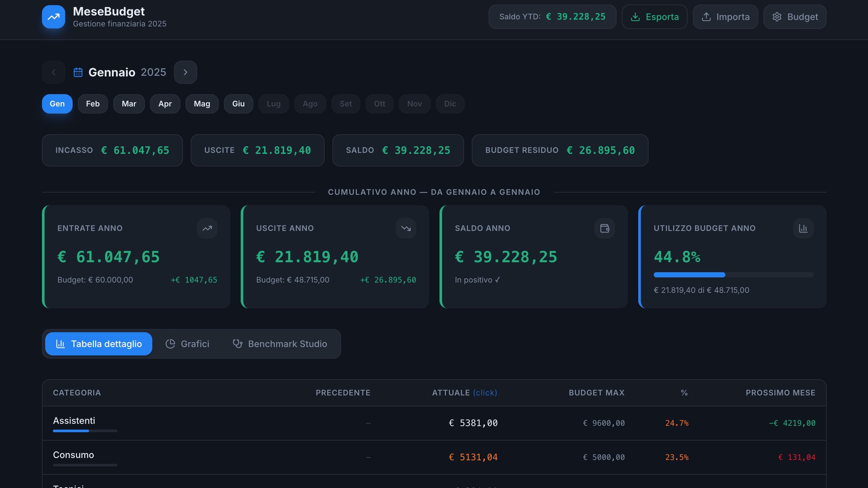868x488 pixels.
Task: Click the gear icon on Budget
Action: tap(777, 17)
